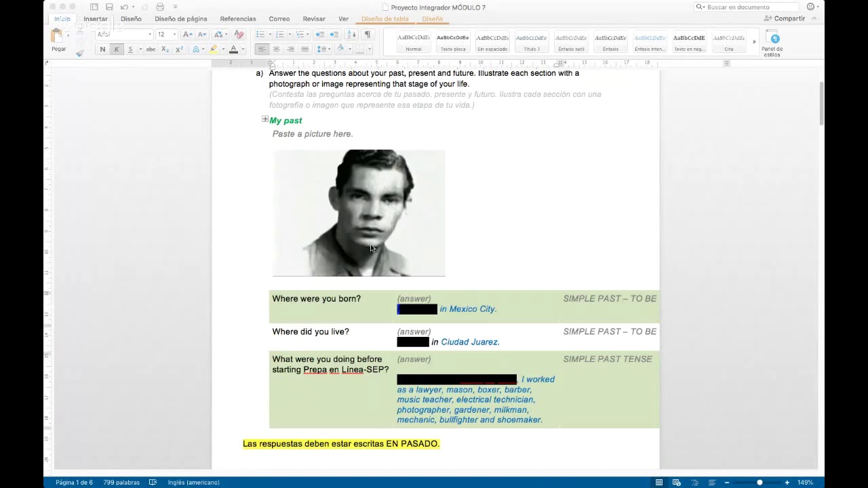Increase paragraph indent
The height and width of the screenshot is (488, 868).
334,34
